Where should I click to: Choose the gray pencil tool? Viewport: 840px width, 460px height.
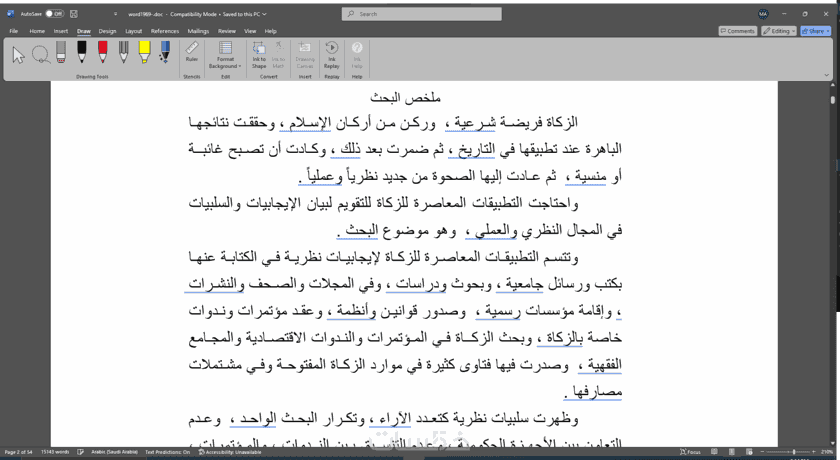(x=124, y=53)
